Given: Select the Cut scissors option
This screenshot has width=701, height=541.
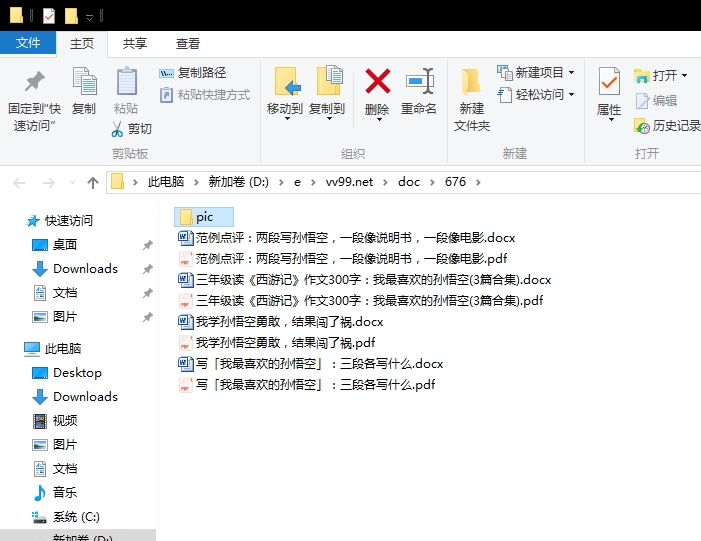Looking at the screenshot, I should point(131,129).
